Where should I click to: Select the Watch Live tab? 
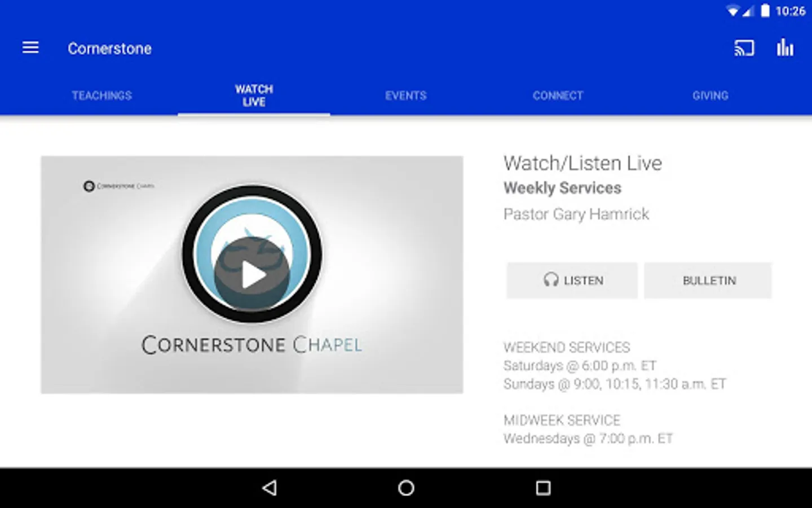tap(254, 95)
